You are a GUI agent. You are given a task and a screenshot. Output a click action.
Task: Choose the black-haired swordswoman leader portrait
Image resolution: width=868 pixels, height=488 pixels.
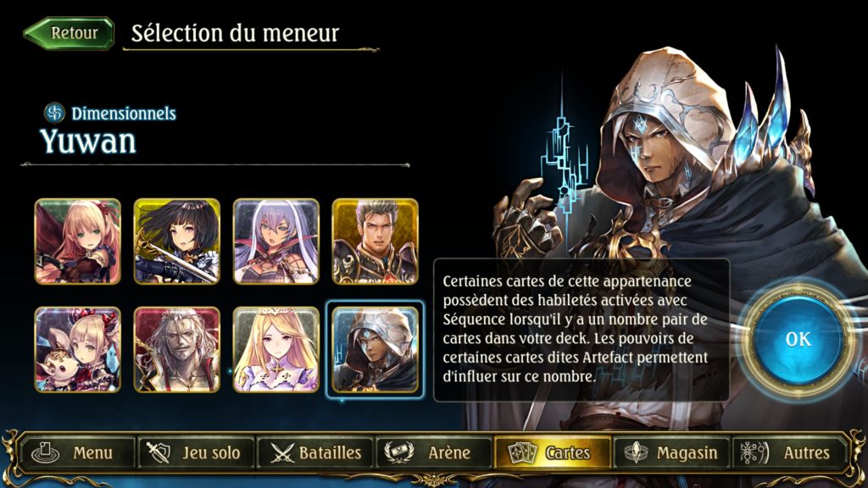[x=176, y=241]
